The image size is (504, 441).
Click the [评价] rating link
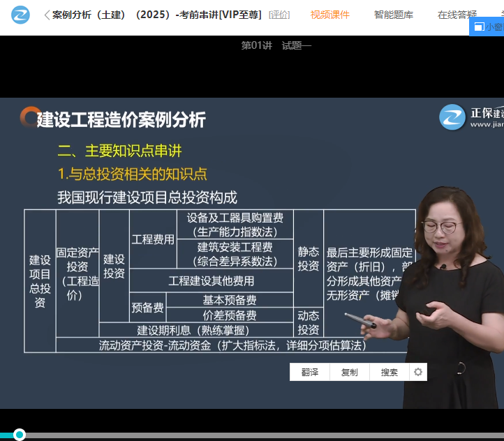(x=279, y=15)
